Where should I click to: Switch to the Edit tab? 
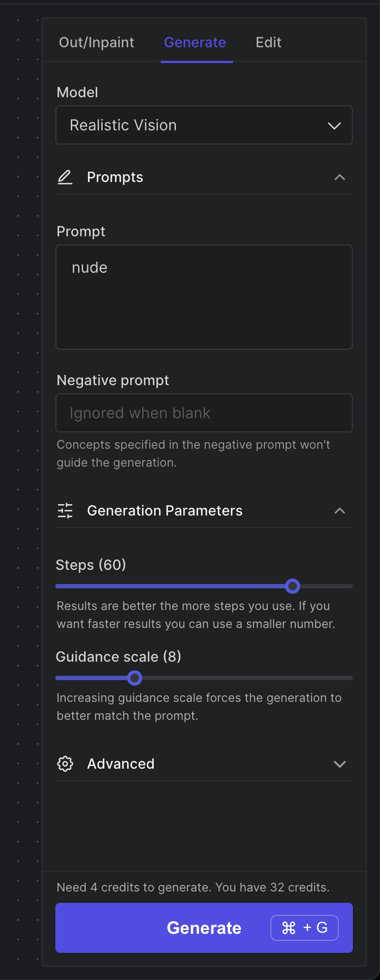coord(268,42)
